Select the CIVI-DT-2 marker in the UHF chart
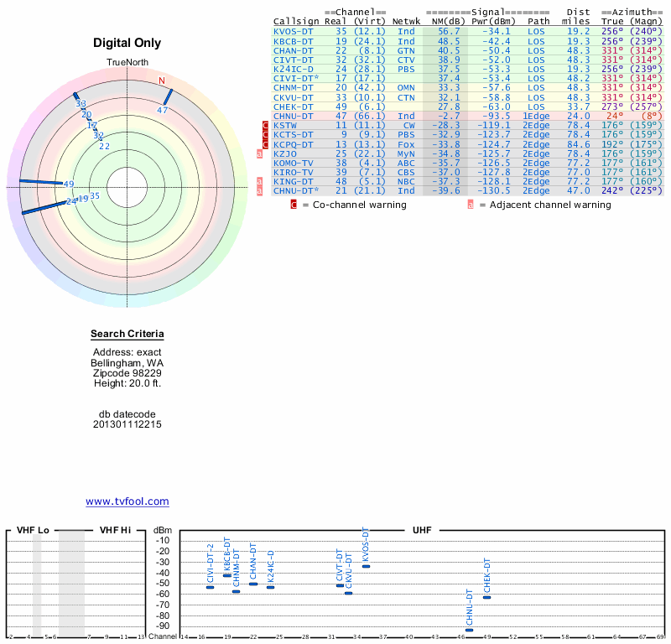Viewport: 671px width, 644px height. [x=210, y=587]
